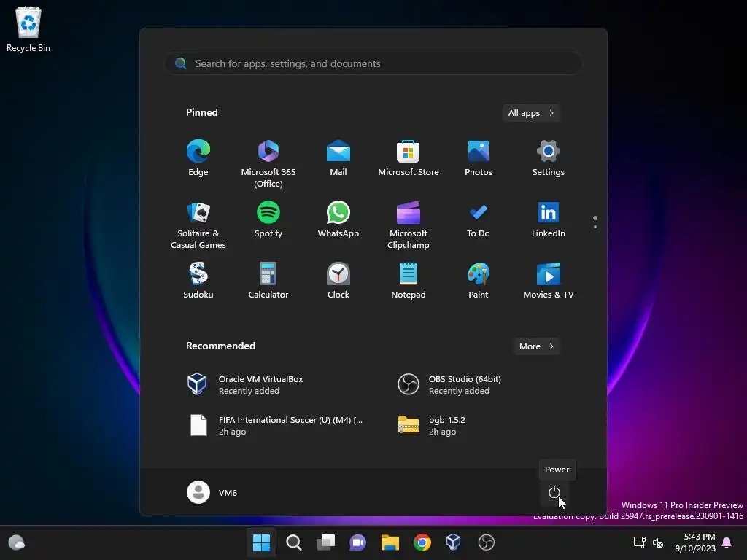Open Solitaire & Casual Games

pyautogui.click(x=198, y=225)
